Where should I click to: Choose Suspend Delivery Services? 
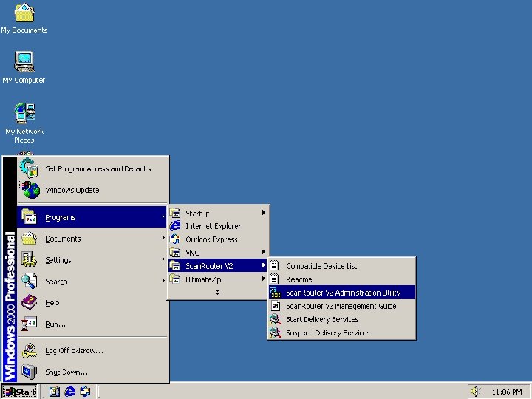click(x=341, y=332)
